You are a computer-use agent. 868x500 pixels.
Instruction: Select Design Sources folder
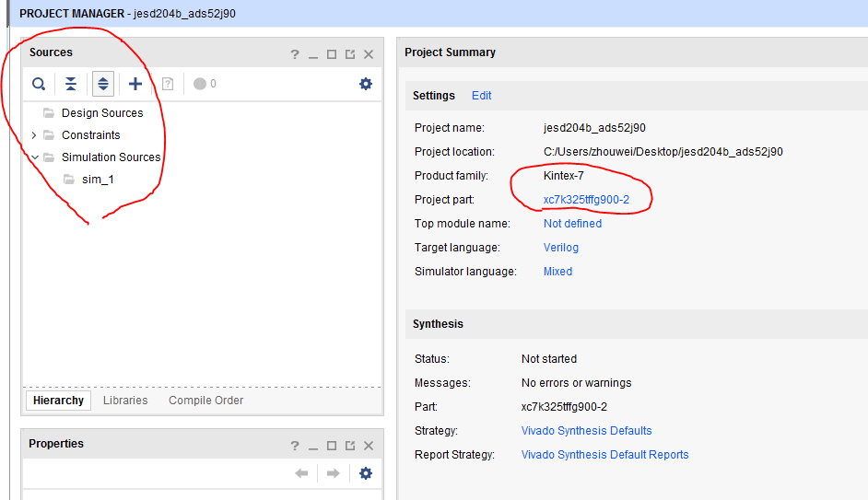[102, 113]
